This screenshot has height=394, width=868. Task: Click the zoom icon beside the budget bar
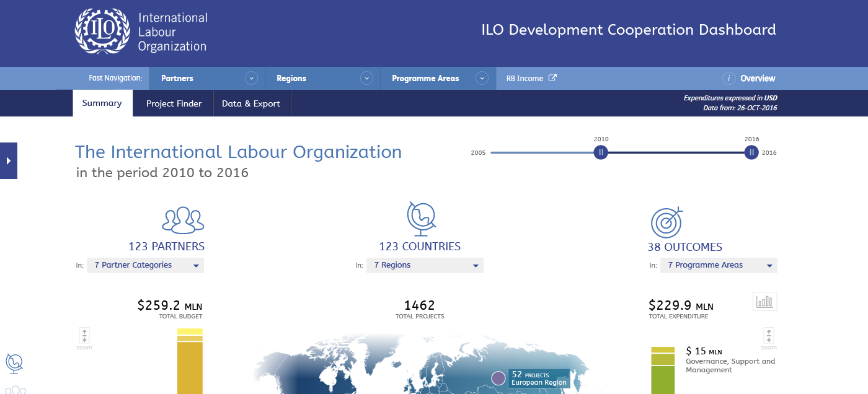pyautogui.click(x=84, y=336)
